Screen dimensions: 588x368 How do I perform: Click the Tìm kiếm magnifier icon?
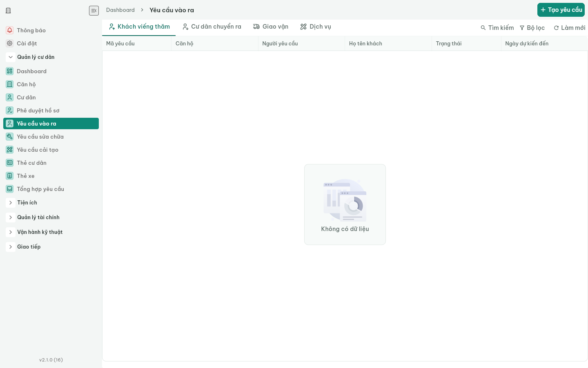click(483, 28)
